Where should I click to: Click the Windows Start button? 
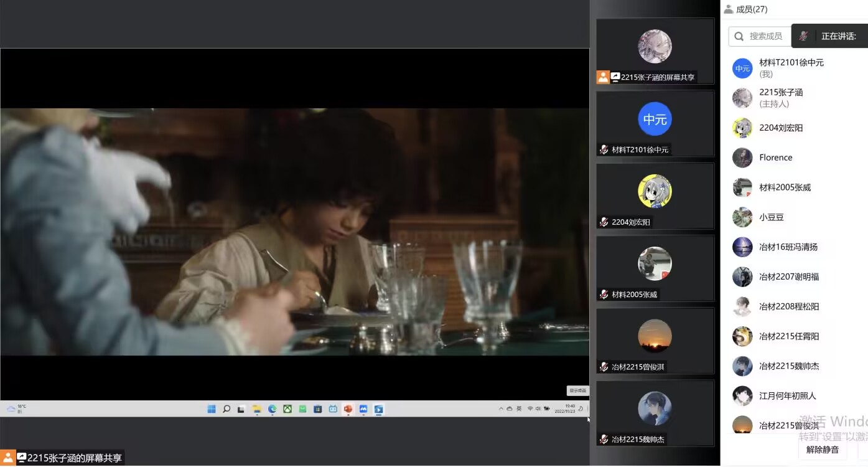pos(212,409)
